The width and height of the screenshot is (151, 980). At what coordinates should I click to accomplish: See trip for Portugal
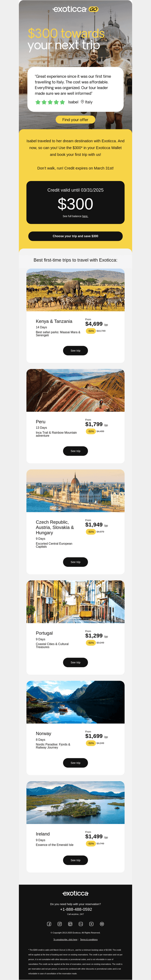pyautogui.click(x=75, y=662)
